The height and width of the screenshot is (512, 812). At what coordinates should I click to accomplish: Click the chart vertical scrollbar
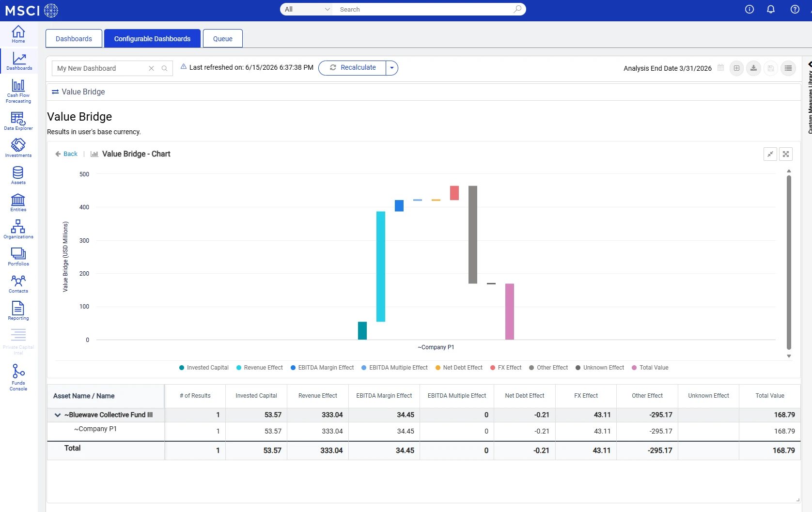click(x=789, y=262)
